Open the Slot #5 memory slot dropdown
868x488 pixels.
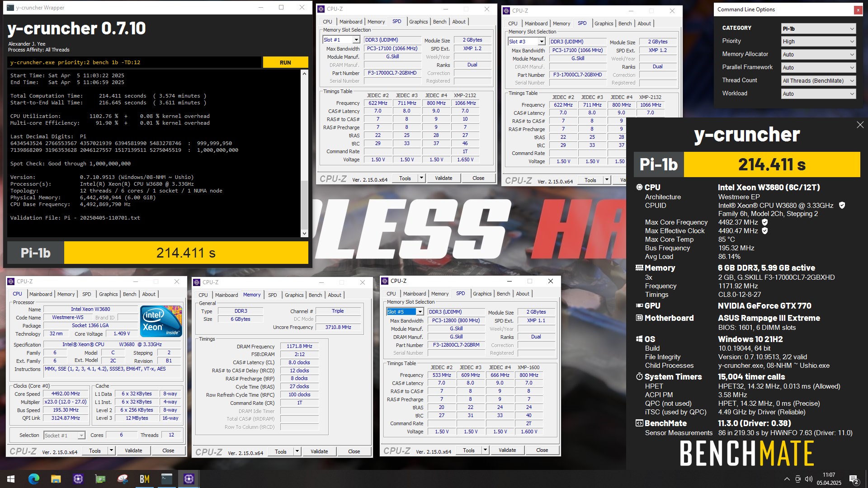click(405, 312)
